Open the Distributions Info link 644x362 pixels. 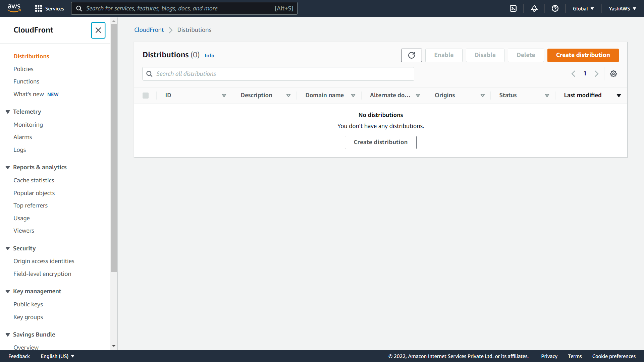click(209, 56)
